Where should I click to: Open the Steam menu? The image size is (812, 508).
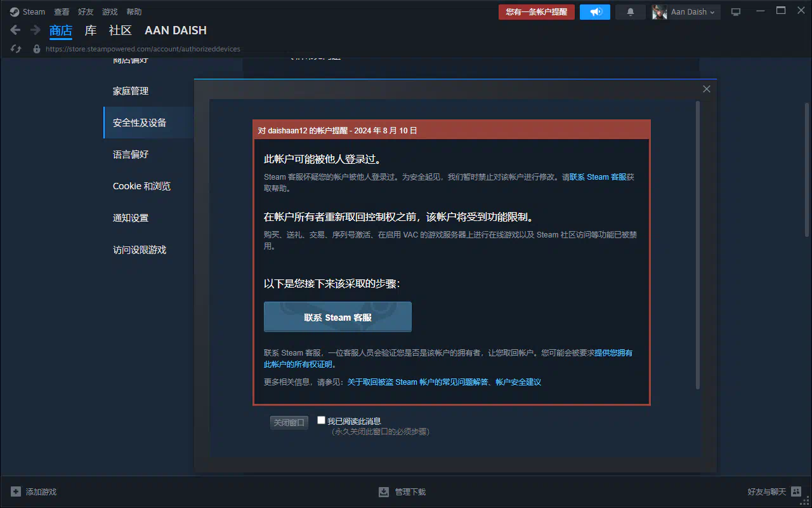[x=34, y=12]
